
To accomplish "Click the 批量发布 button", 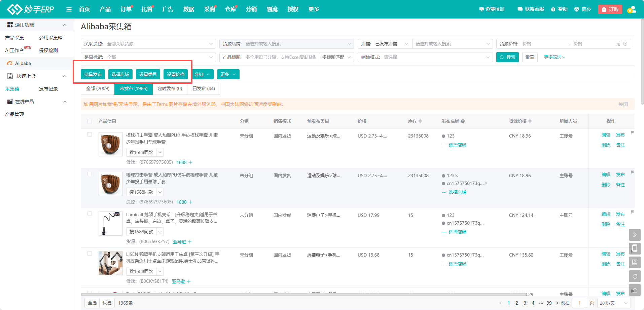I will [x=93, y=74].
